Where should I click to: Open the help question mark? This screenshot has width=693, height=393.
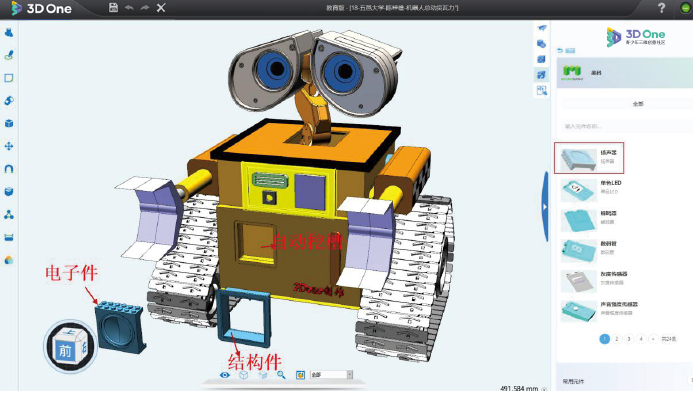tap(661, 8)
